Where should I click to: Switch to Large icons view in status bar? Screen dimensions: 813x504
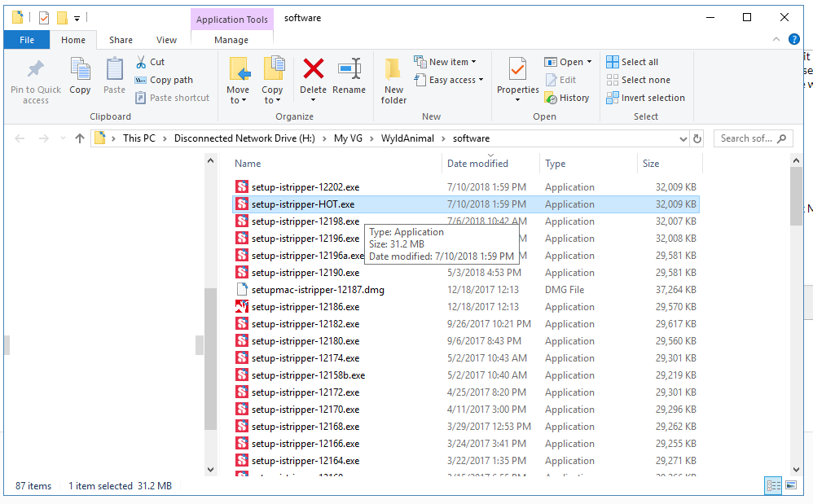[x=791, y=485]
